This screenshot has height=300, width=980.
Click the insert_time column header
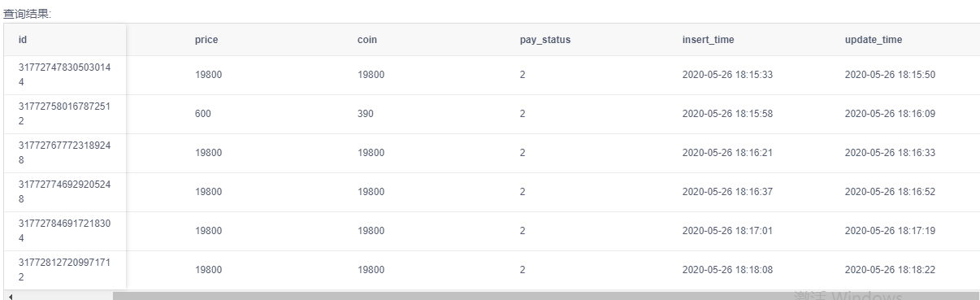point(709,40)
